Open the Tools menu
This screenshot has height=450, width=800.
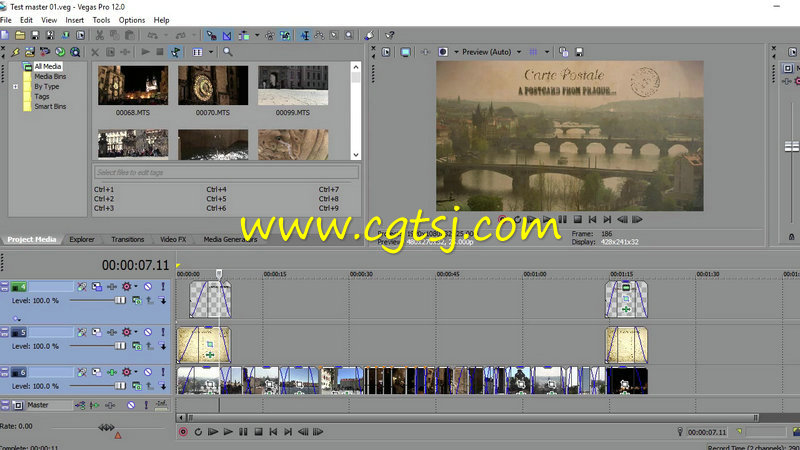[x=101, y=20]
